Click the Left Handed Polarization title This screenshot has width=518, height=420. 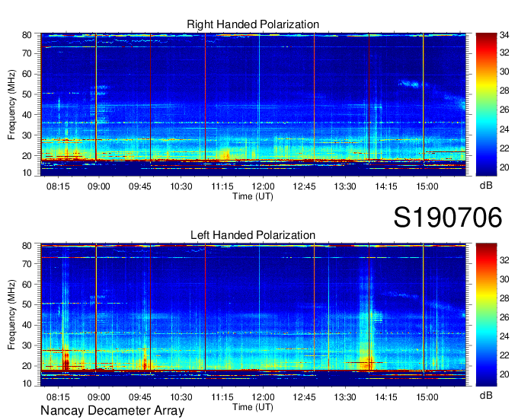click(x=253, y=235)
